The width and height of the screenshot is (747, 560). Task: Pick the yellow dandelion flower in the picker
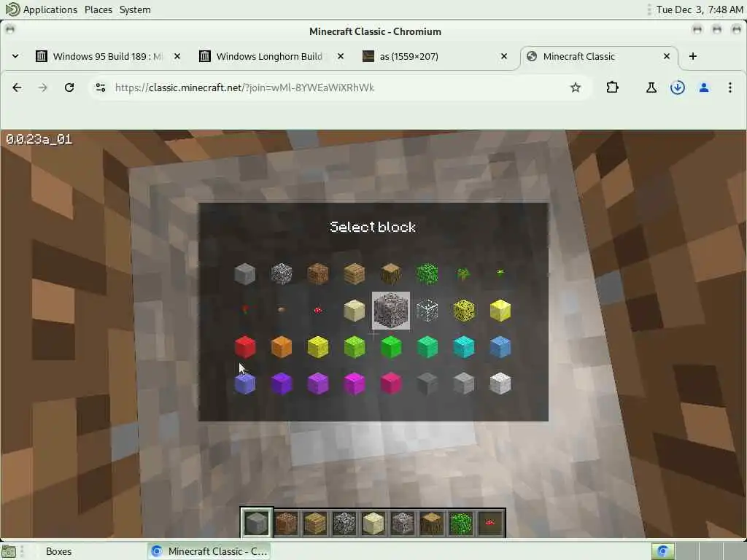[500, 273]
